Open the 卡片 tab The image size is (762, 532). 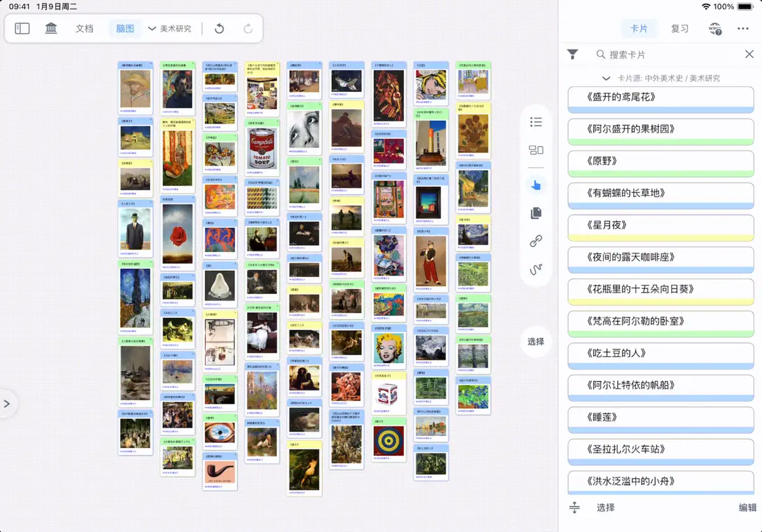point(639,29)
